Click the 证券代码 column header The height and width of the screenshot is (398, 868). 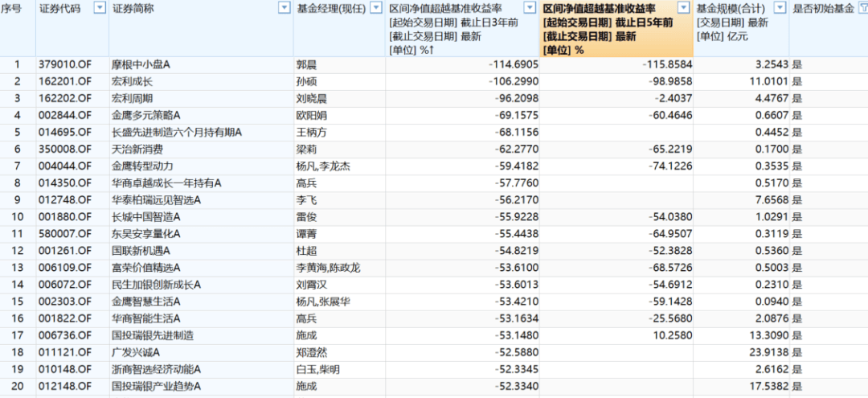tap(59, 9)
